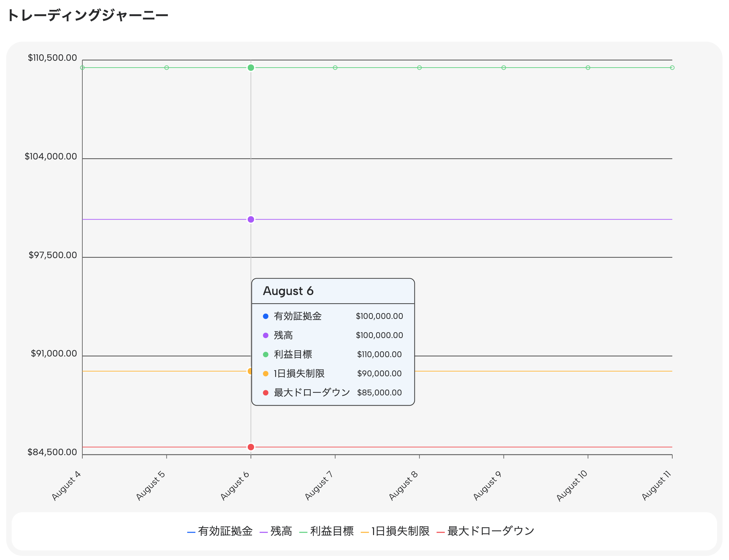Select green data point above August 5
The width and height of the screenshot is (729, 560).
[167, 68]
